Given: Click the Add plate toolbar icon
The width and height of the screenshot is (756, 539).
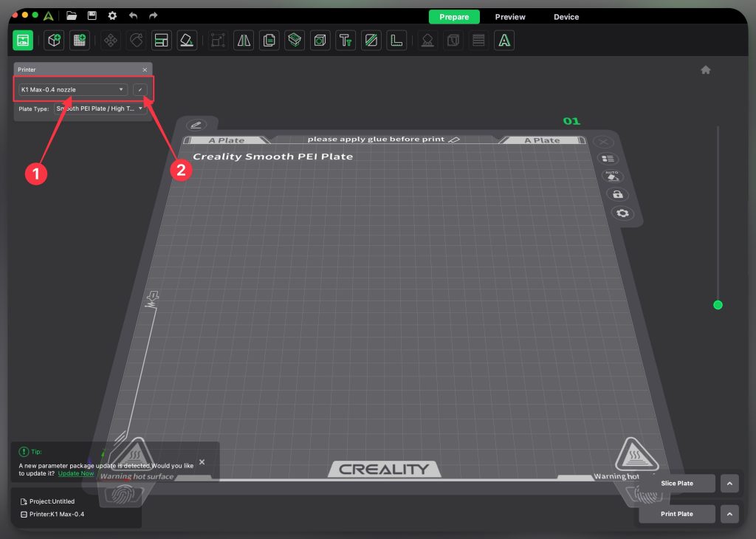Looking at the screenshot, I should pyautogui.click(x=79, y=41).
